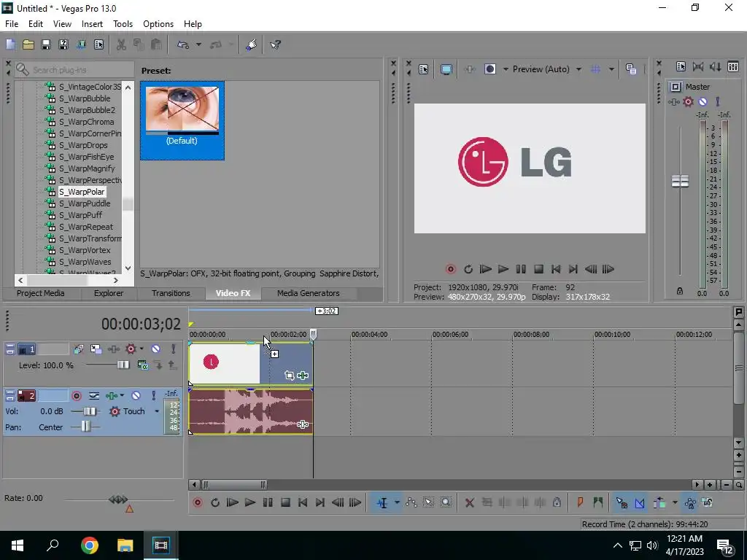Image resolution: width=747 pixels, height=560 pixels.
Task: Open event pan/crop icon on video clip
Action: pos(289,376)
